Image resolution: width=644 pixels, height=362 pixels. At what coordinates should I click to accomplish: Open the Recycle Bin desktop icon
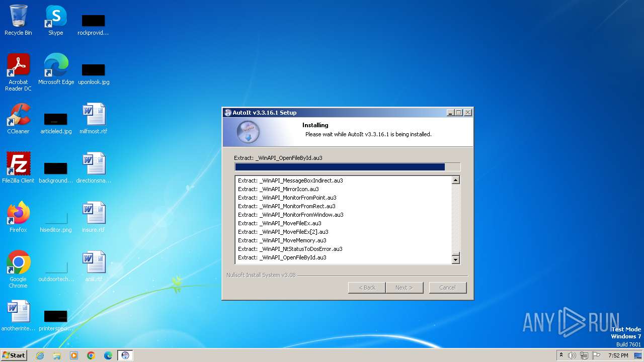18,20
